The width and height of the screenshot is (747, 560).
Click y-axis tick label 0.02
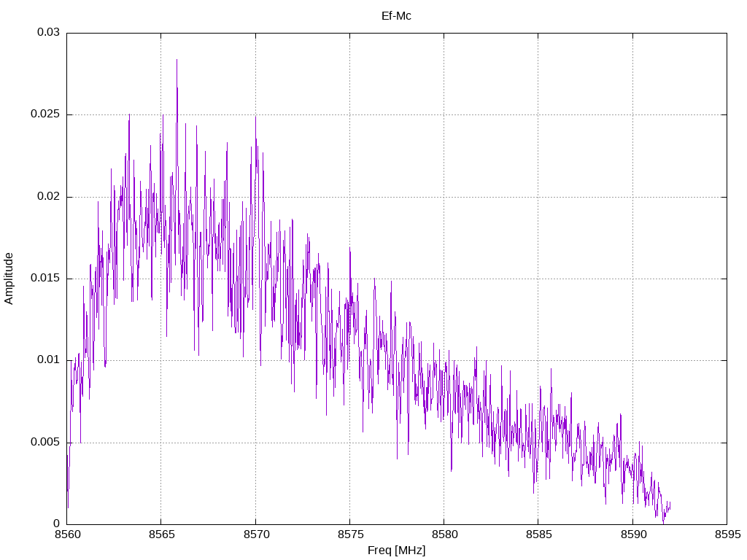click(49, 196)
